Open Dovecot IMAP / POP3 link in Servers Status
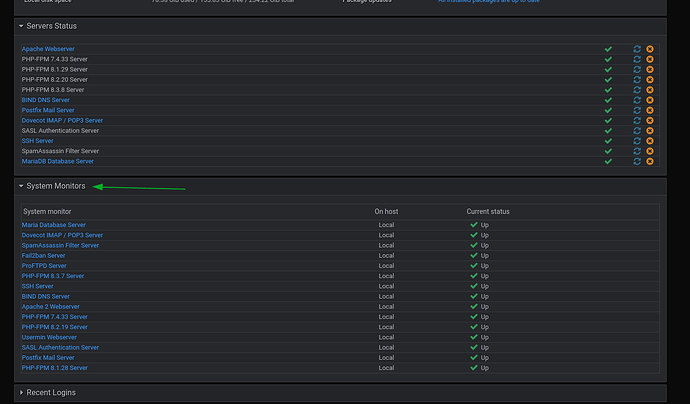 click(62, 120)
